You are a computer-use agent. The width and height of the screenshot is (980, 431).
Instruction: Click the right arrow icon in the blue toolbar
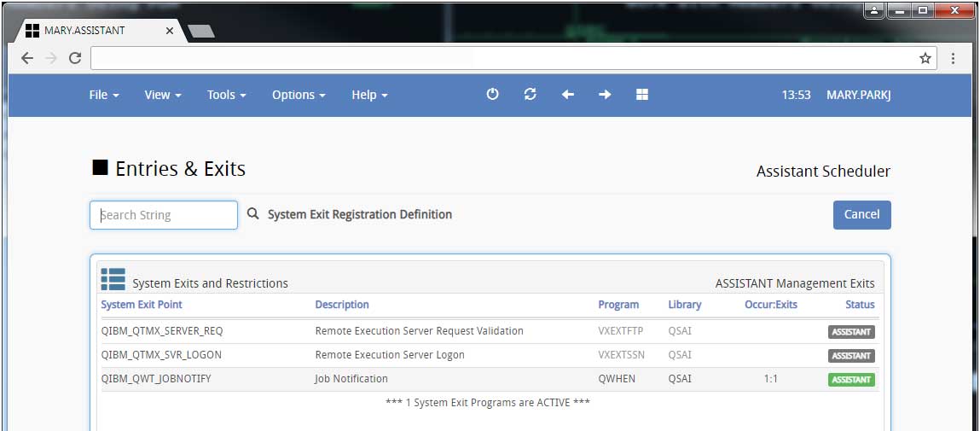[x=605, y=95]
